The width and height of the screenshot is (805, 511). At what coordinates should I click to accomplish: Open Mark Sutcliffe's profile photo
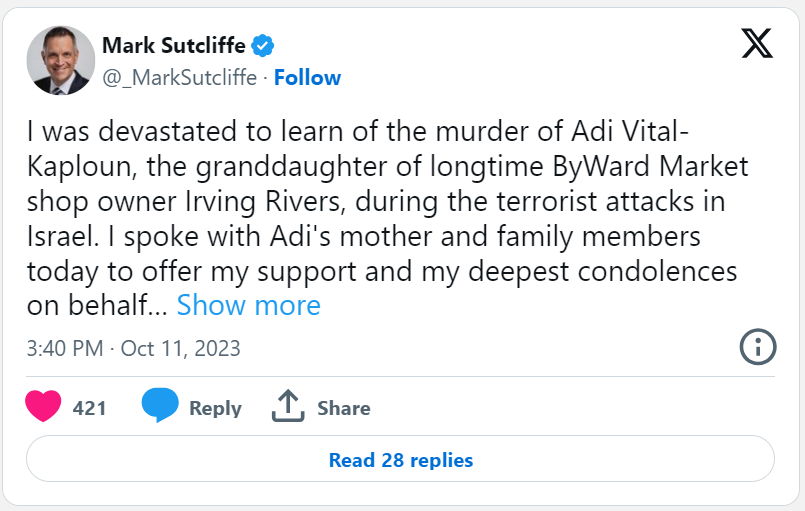(x=61, y=61)
